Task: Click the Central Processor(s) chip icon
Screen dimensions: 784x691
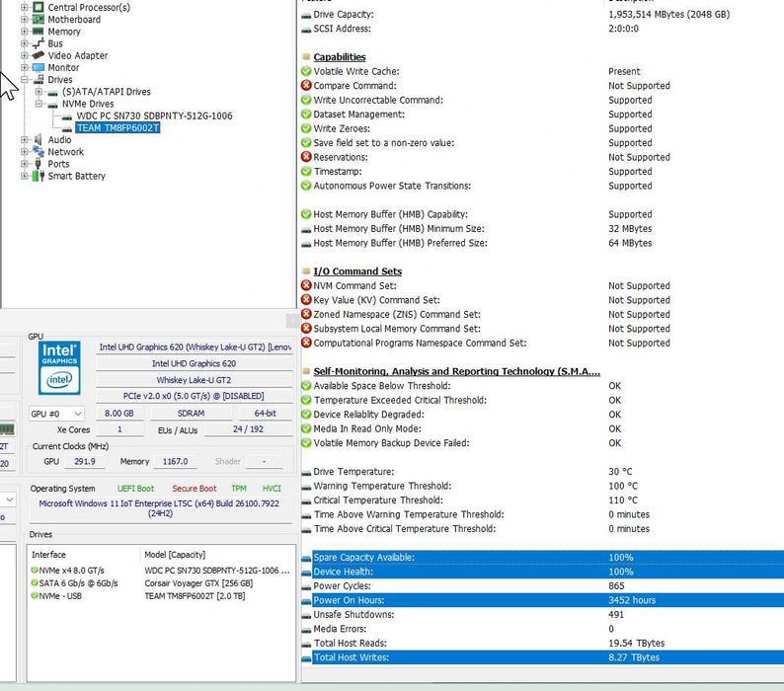Action: point(38,7)
